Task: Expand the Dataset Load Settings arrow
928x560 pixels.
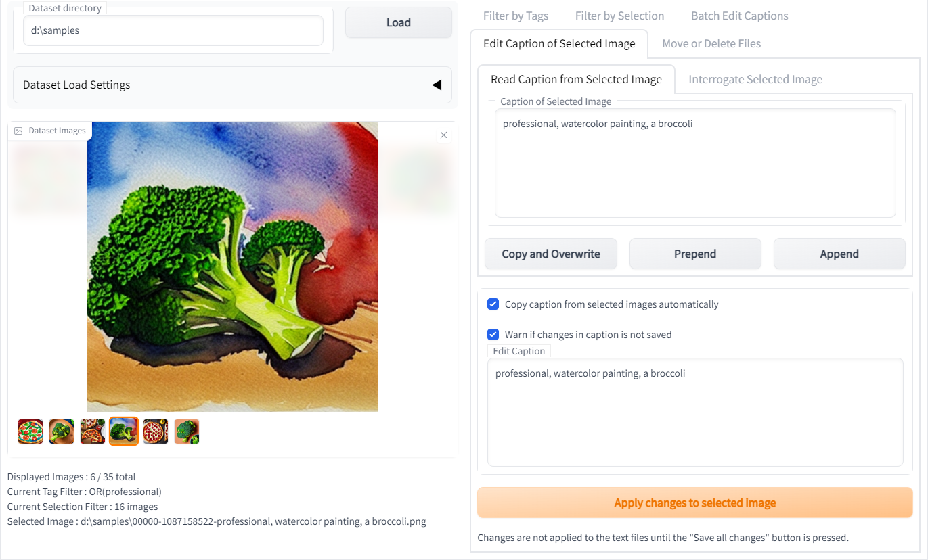Action: 437,85
